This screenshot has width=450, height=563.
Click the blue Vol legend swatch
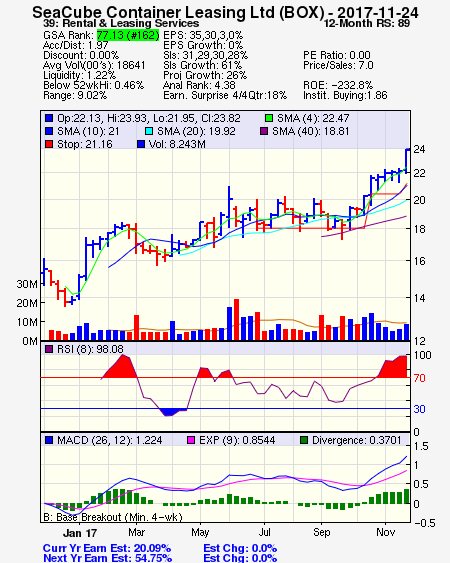click(x=141, y=144)
